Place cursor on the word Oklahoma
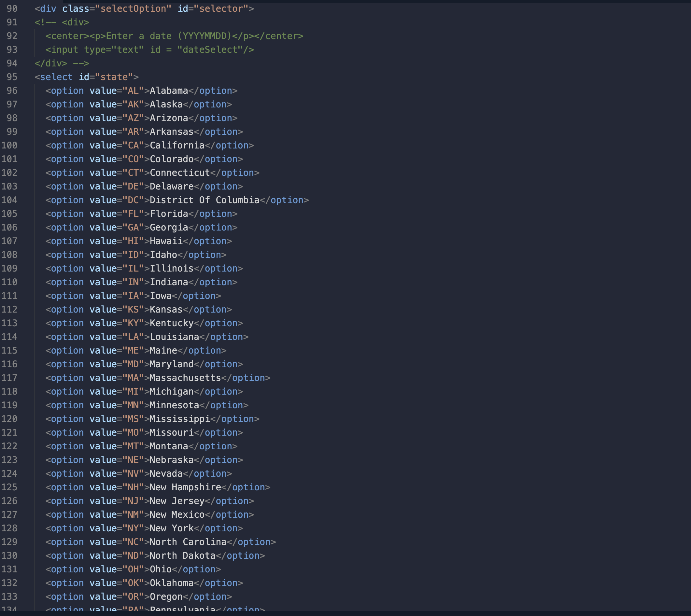Screen dimensions: 691x616 171,583
